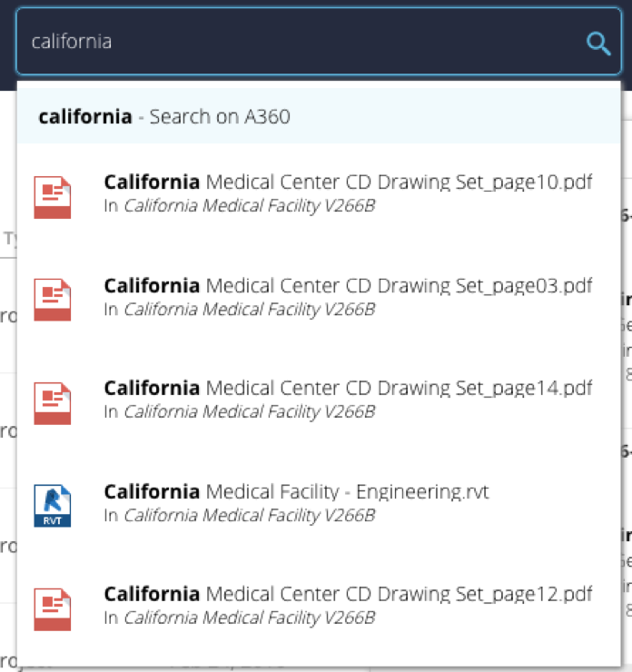Select 'california - Search on A360' suggestion
Image resolution: width=632 pixels, height=672 pixels.
tap(318, 117)
